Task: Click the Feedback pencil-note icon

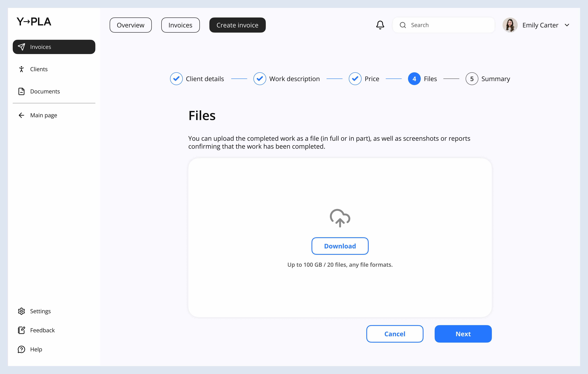Action: 21,330
